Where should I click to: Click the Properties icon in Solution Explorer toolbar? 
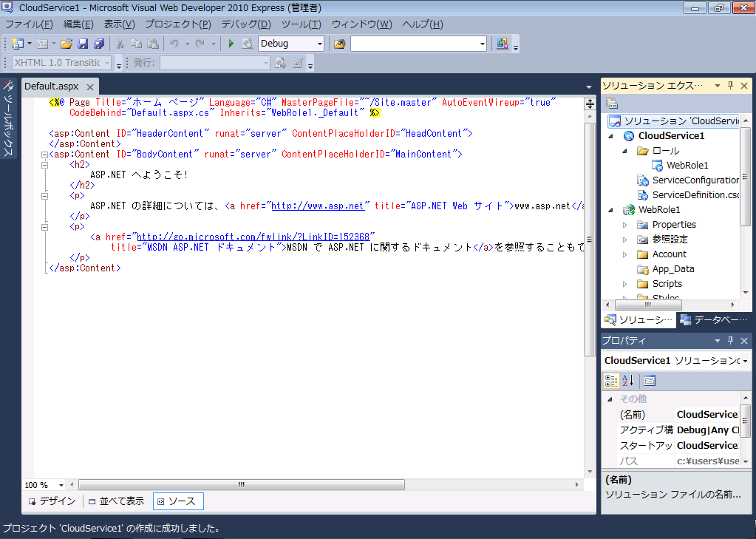tap(612, 104)
